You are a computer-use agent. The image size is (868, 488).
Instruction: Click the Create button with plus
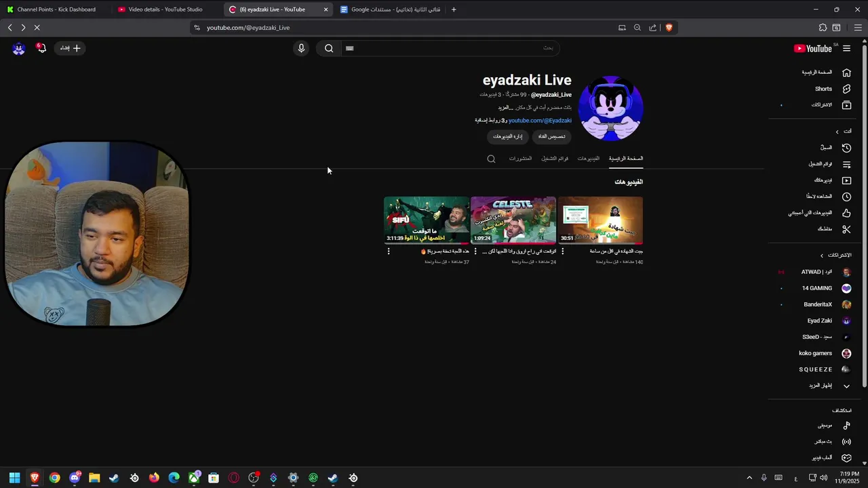pos(71,48)
